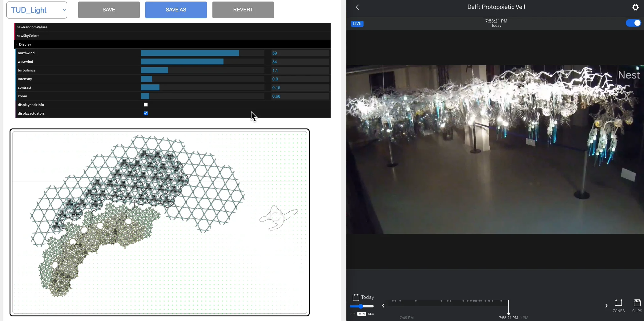Click the SAVE button

[109, 10]
